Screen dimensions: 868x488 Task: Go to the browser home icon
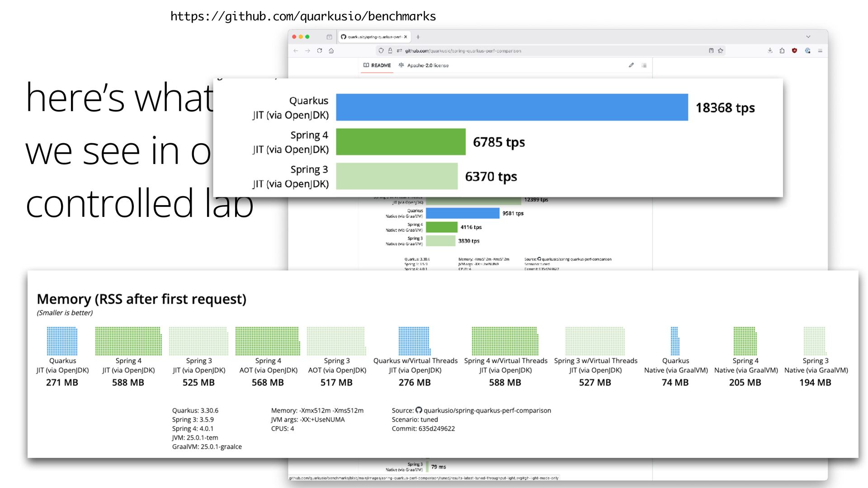(x=331, y=51)
